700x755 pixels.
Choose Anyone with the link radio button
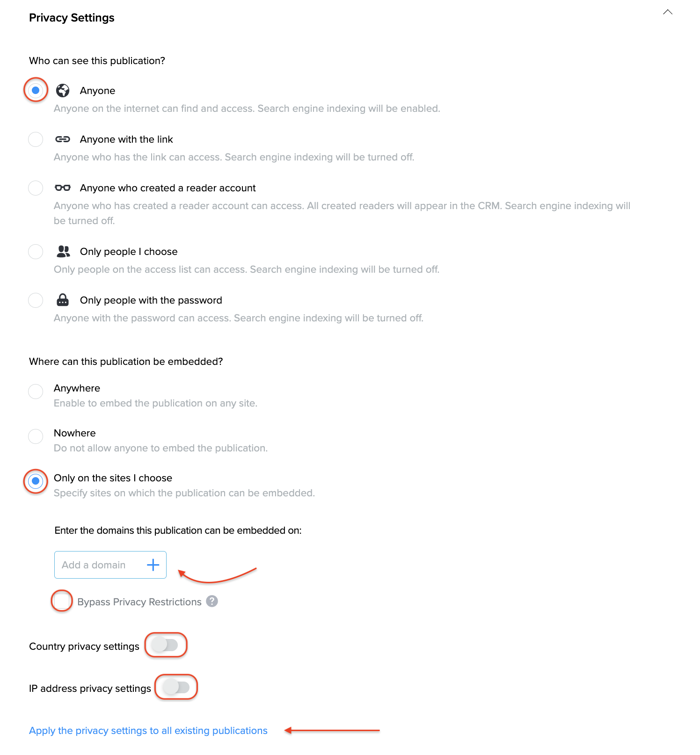(36, 139)
